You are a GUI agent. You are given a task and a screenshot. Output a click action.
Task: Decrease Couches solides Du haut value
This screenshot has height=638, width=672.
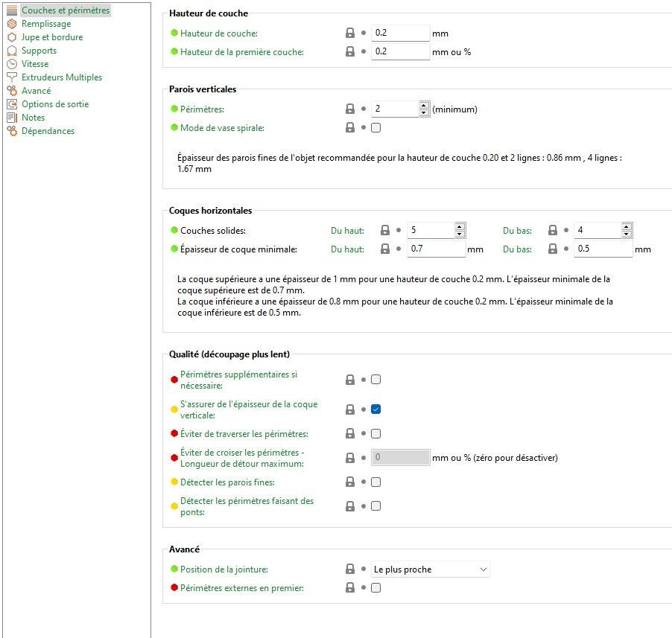[x=460, y=234]
